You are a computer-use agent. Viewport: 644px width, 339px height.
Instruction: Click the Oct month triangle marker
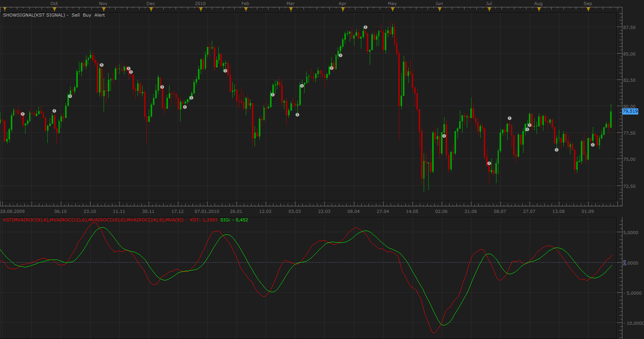click(x=54, y=10)
